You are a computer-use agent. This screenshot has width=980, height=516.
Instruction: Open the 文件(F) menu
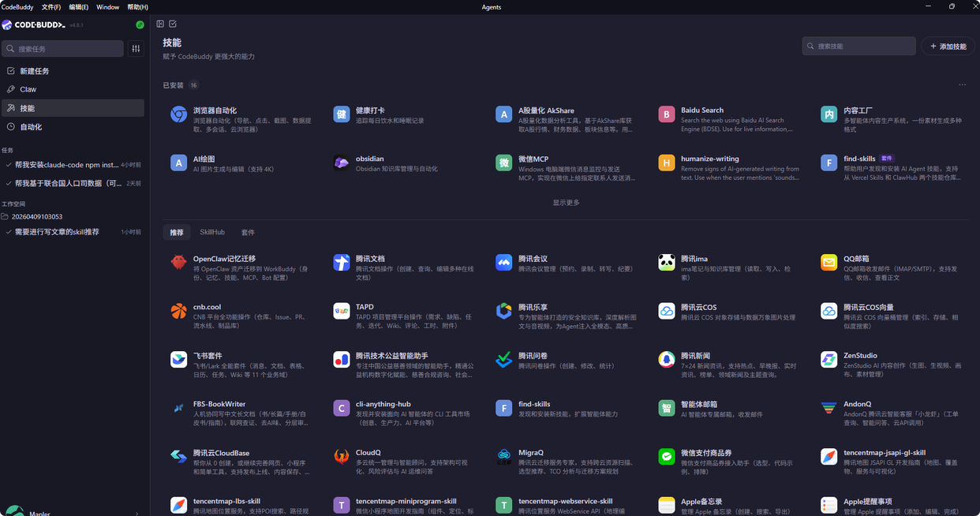coord(51,7)
